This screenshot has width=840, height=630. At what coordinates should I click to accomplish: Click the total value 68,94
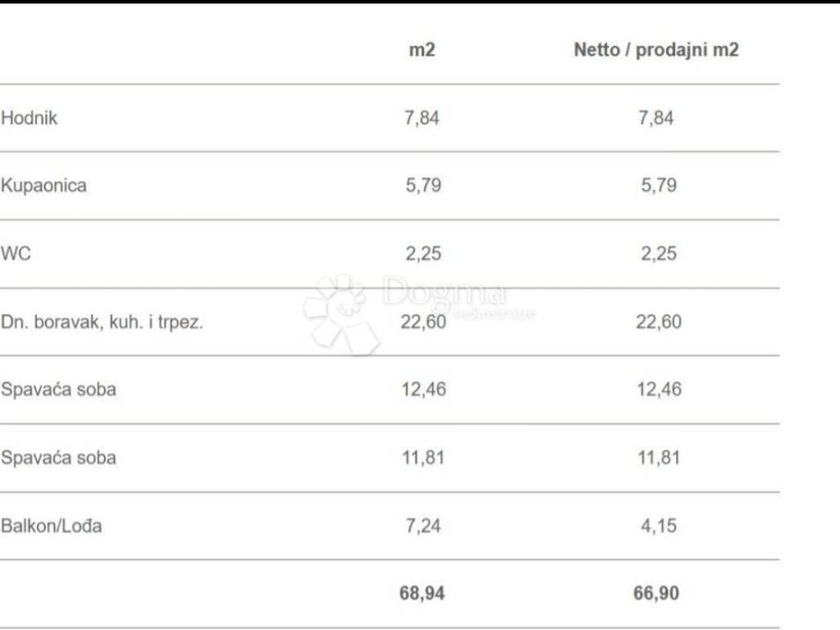point(422,593)
